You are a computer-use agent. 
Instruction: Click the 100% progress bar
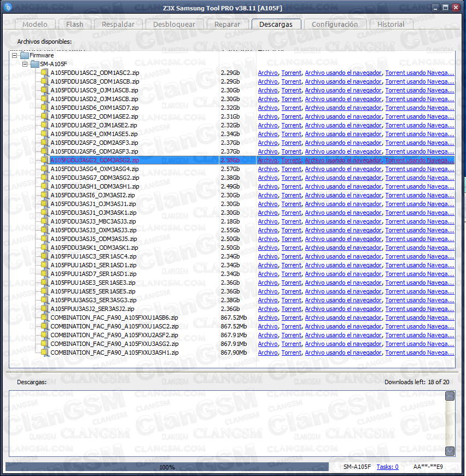point(167,467)
